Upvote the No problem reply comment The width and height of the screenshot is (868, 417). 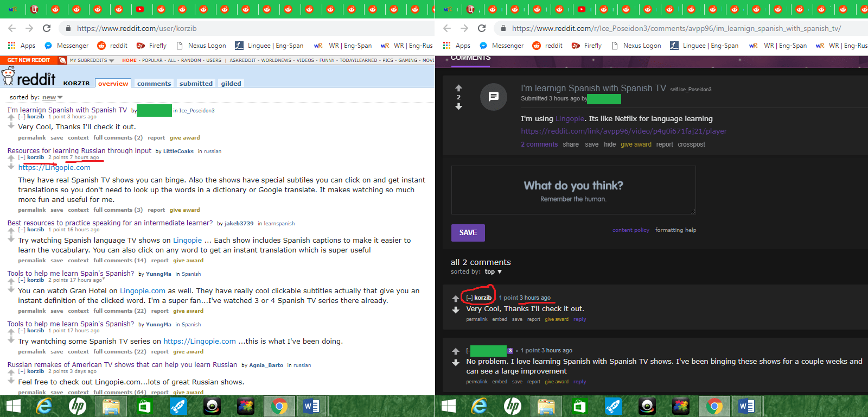point(456,351)
